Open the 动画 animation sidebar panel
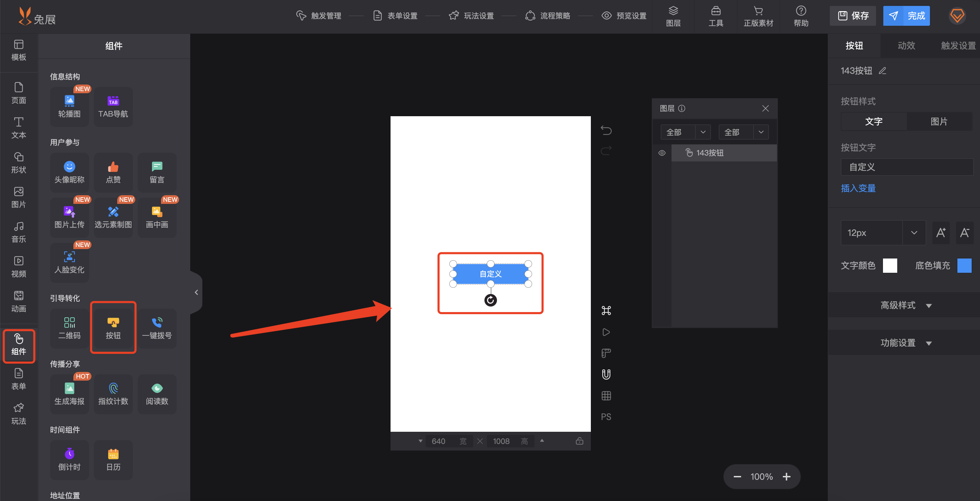Image resolution: width=980 pixels, height=501 pixels. pyautogui.click(x=19, y=301)
